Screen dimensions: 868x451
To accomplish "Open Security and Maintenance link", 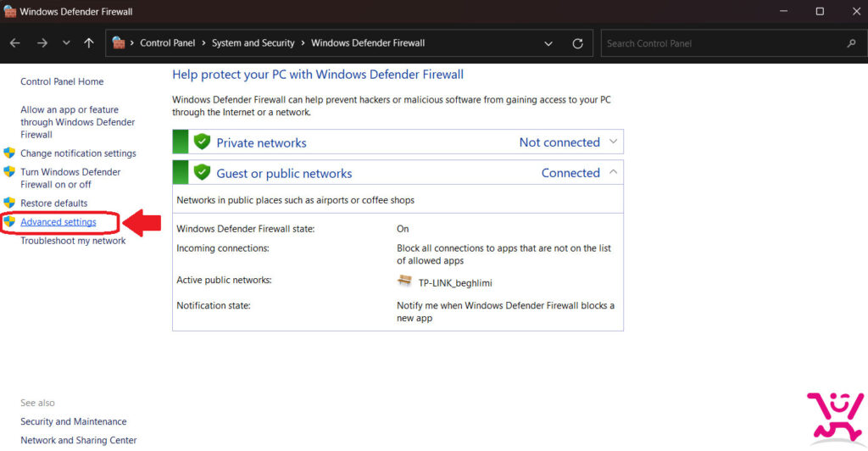I will point(74,421).
